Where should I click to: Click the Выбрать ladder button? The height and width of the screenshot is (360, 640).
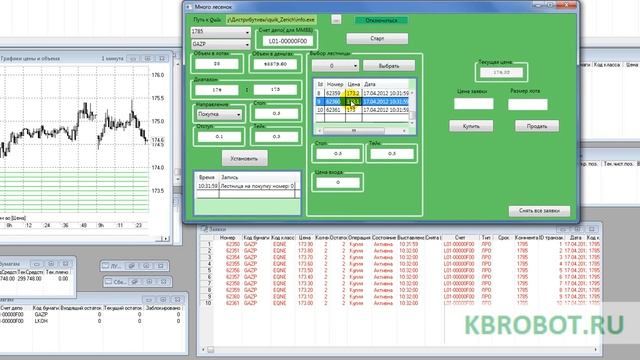[x=389, y=66]
